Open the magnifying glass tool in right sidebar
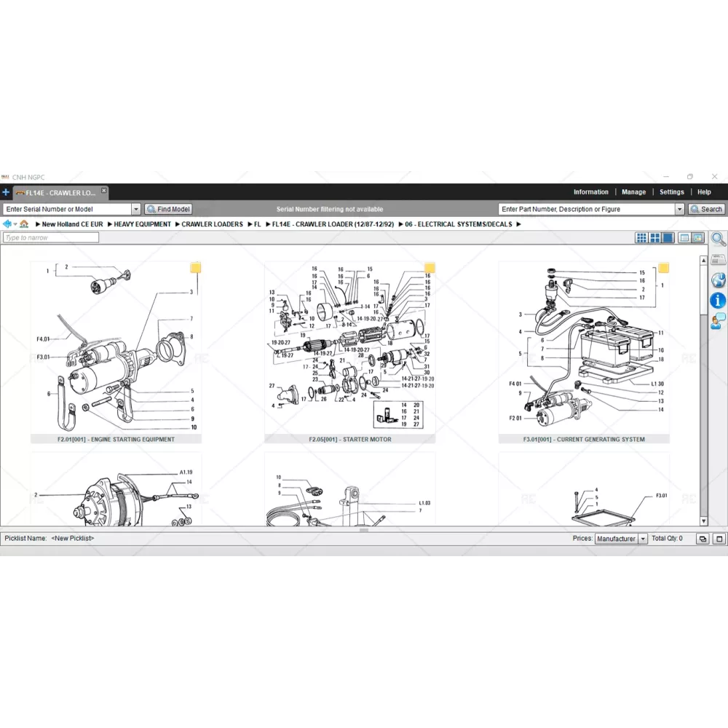 (x=718, y=239)
